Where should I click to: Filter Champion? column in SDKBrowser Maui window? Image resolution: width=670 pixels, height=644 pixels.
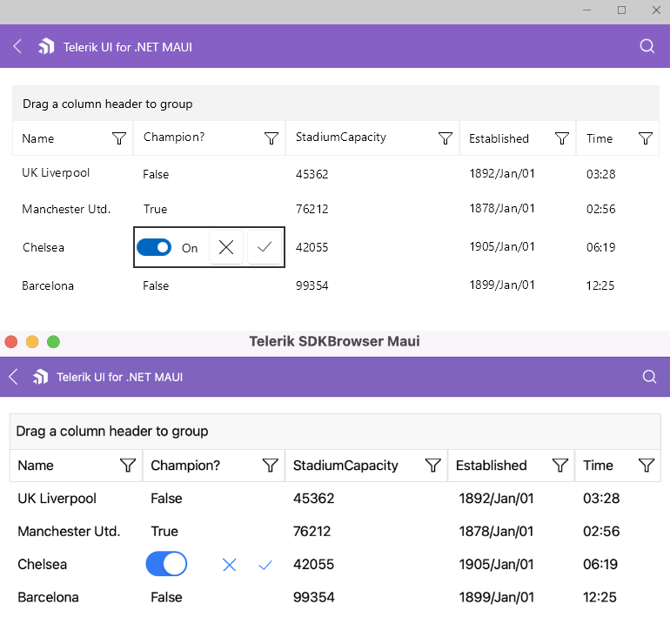[270, 465]
